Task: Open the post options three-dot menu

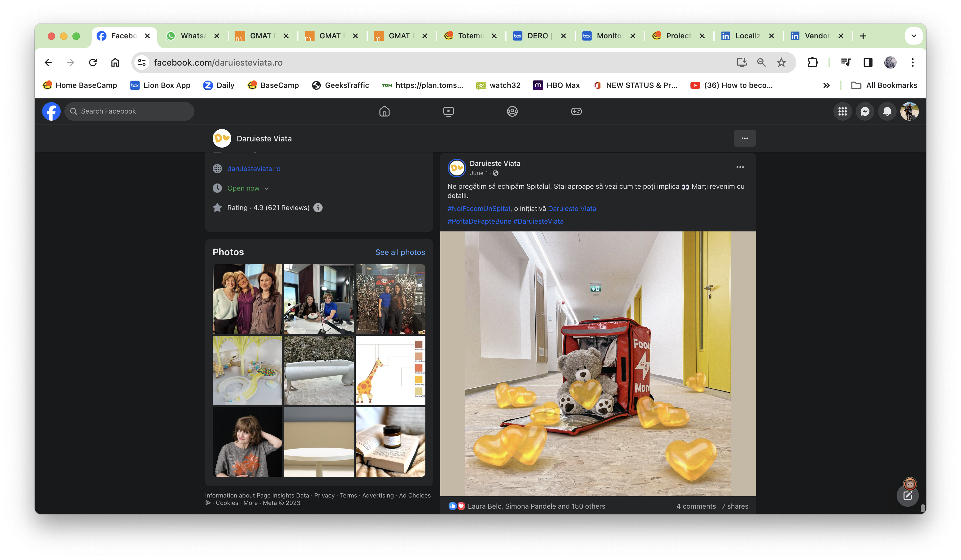Action: tap(740, 167)
